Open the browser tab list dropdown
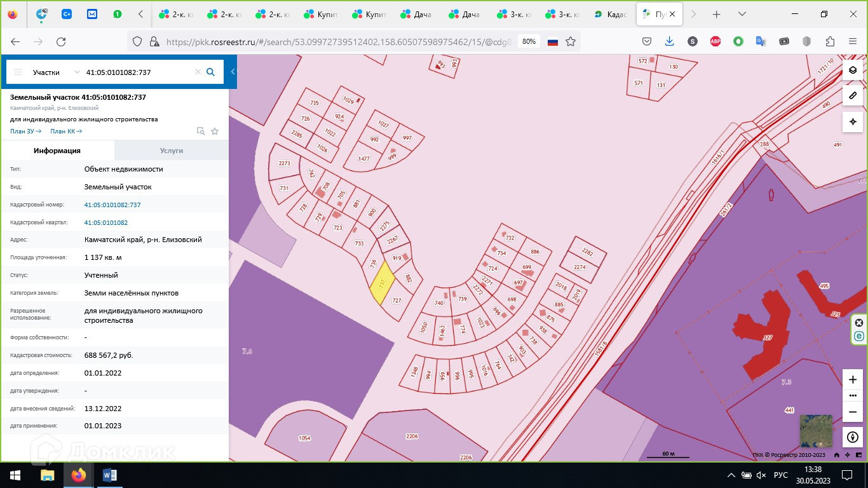868x488 pixels. (x=742, y=14)
